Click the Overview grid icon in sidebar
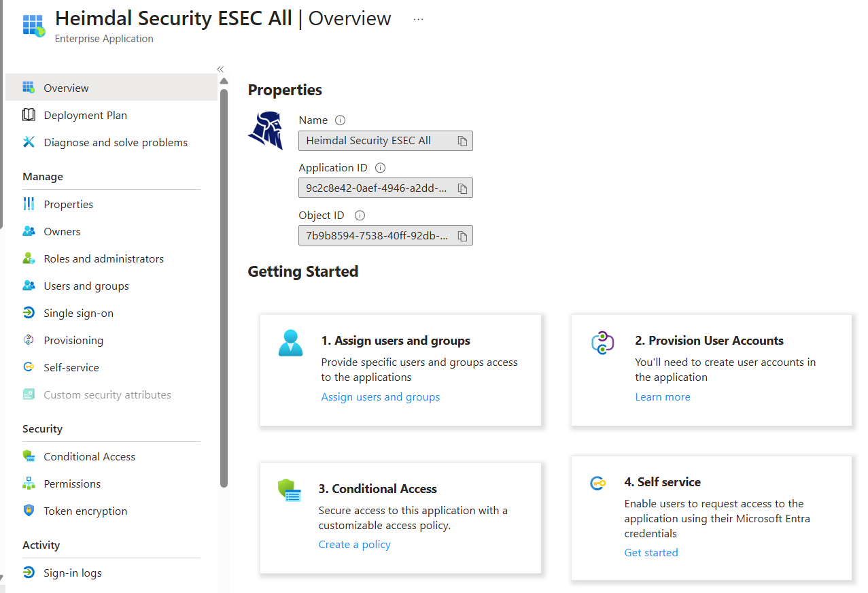Image resolution: width=868 pixels, height=593 pixels. click(29, 88)
